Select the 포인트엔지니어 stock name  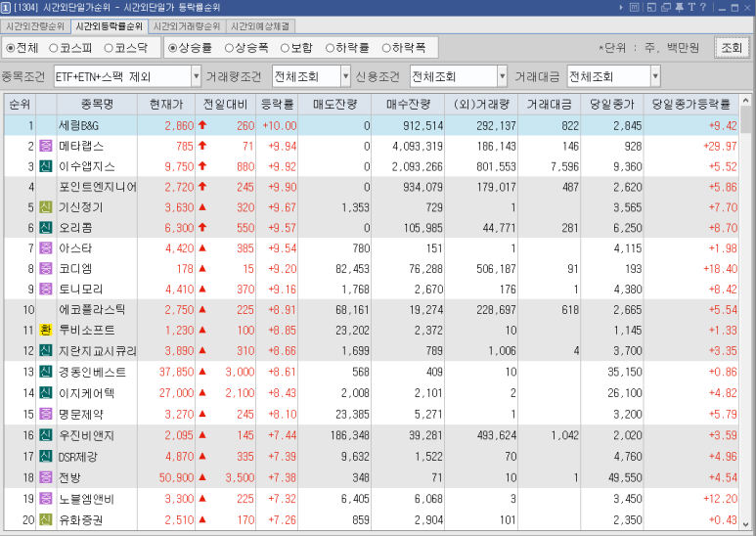[x=98, y=187]
